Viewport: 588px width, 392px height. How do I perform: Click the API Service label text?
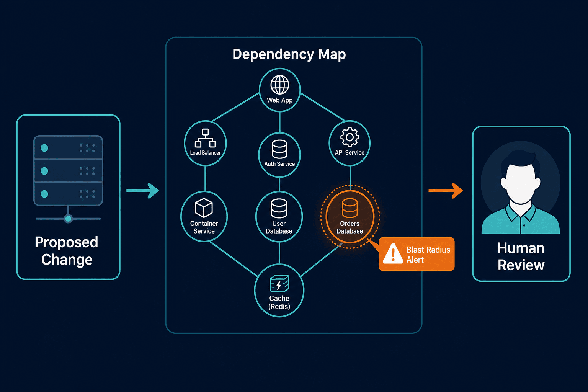click(x=350, y=152)
